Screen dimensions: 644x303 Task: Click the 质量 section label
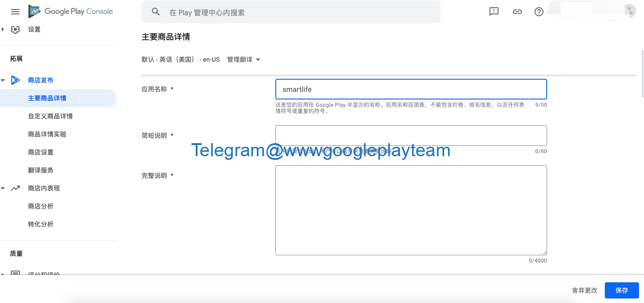pos(16,253)
